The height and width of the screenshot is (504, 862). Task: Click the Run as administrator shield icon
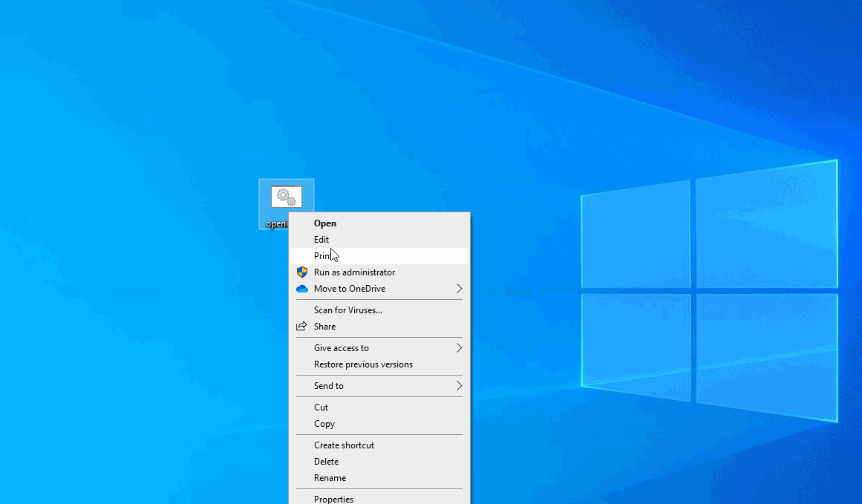click(x=301, y=272)
